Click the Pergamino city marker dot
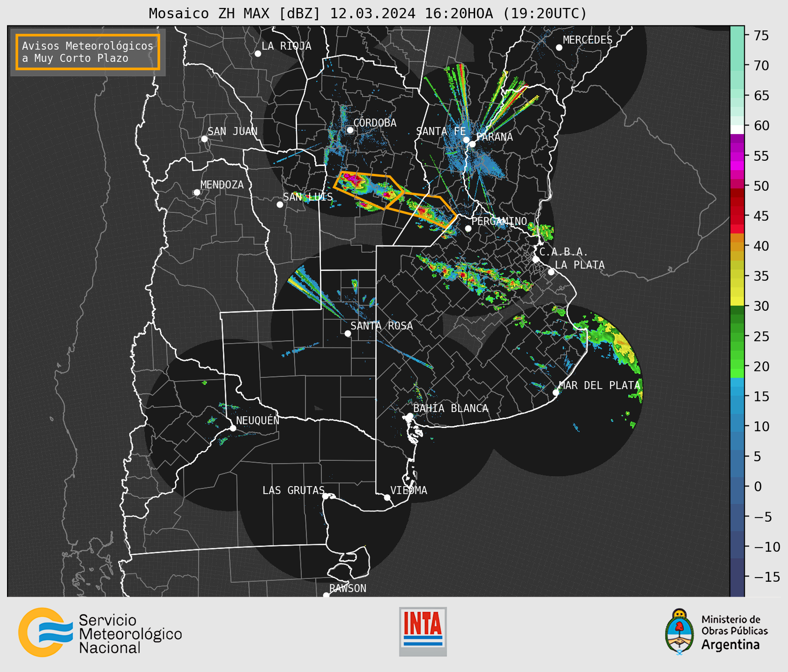 click(x=468, y=229)
